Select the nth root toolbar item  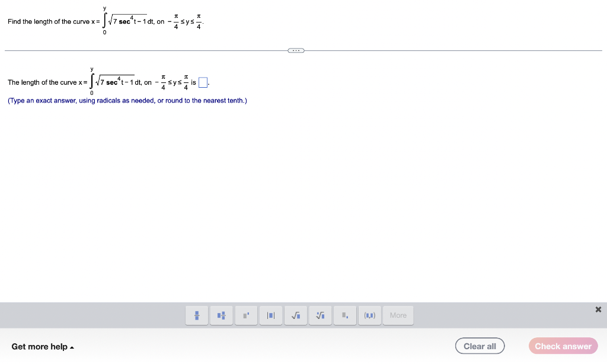(x=320, y=315)
